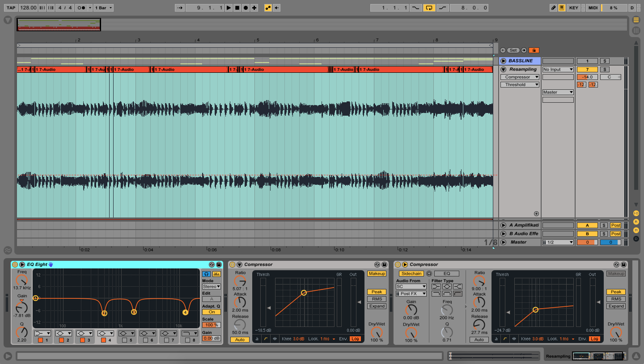Viewport: 644px width, 364px height.
Task: Click the Re-enable Automation arrow icon
Action: pyautogui.click(x=277, y=8)
